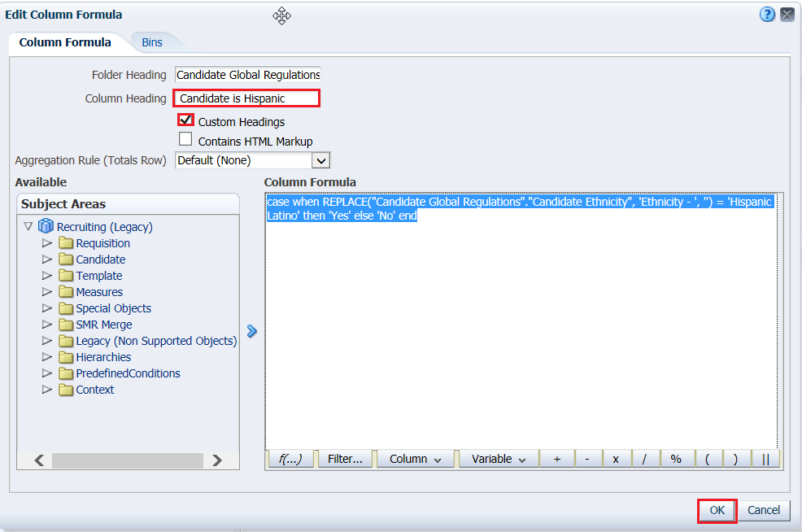This screenshot has width=802, height=532.
Task: Enable Contains HTML Markup checkbox
Action: click(x=185, y=139)
